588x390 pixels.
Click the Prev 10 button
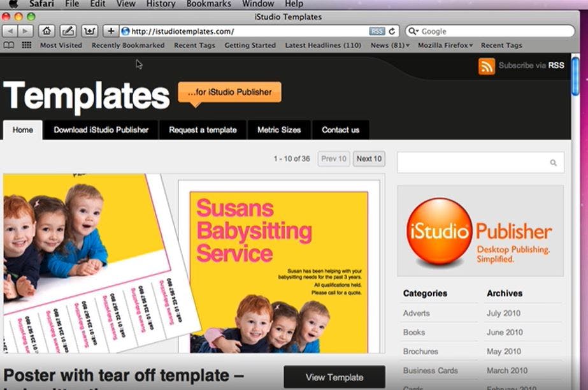click(x=334, y=159)
